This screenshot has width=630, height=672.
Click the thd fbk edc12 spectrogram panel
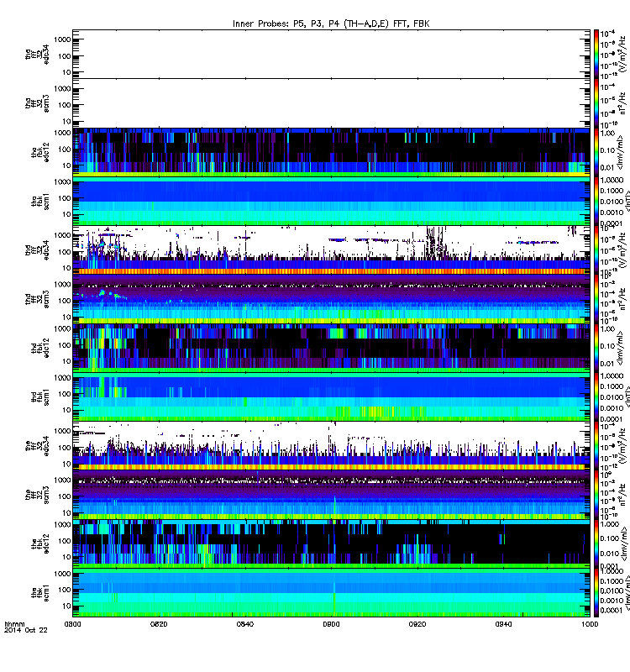click(x=331, y=348)
